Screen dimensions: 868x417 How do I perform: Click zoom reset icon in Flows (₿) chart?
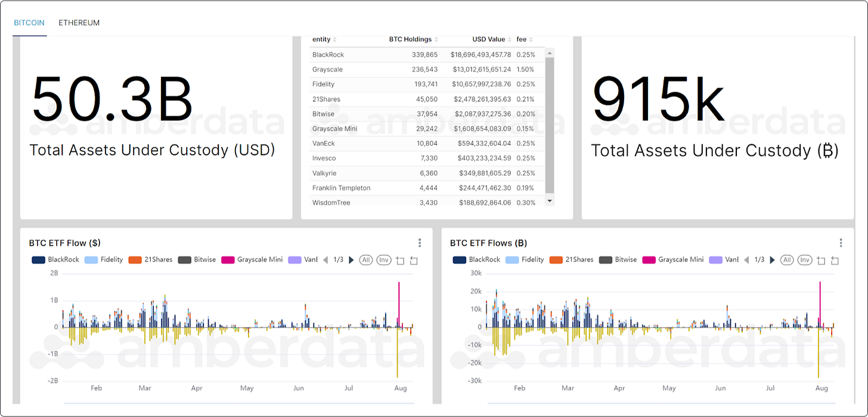[x=835, y=260]
